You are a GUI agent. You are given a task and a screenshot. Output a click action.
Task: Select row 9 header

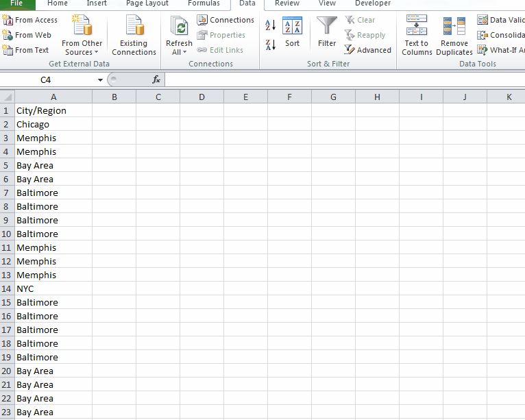(x=7, y=220)
